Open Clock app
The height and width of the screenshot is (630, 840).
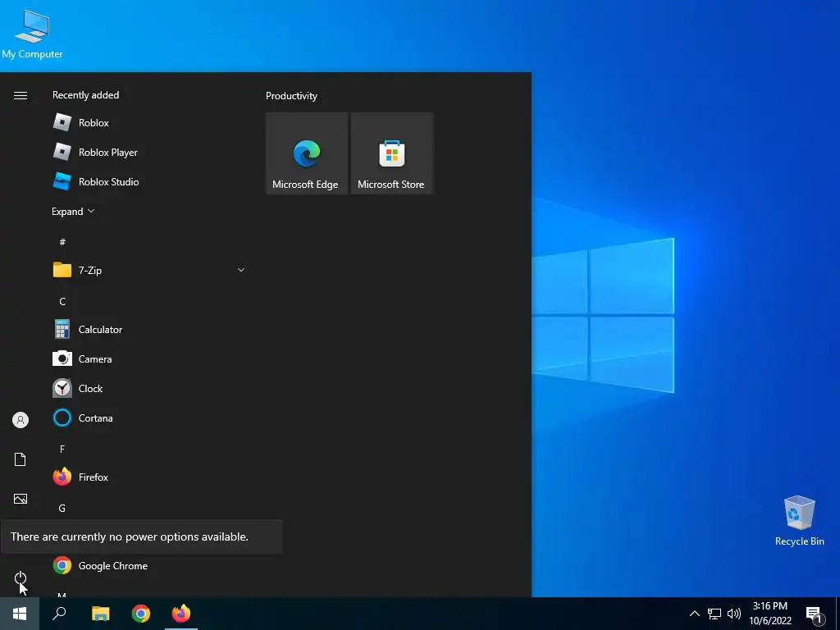149,388
